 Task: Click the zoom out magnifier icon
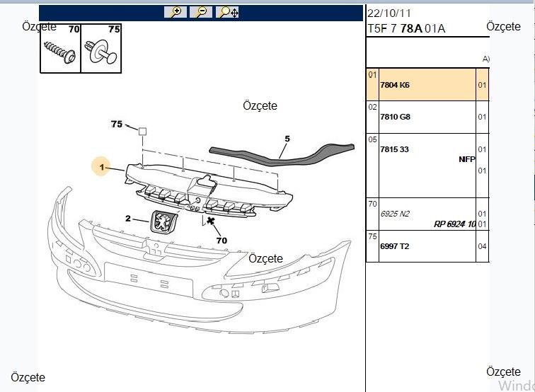tap(201, 12)
